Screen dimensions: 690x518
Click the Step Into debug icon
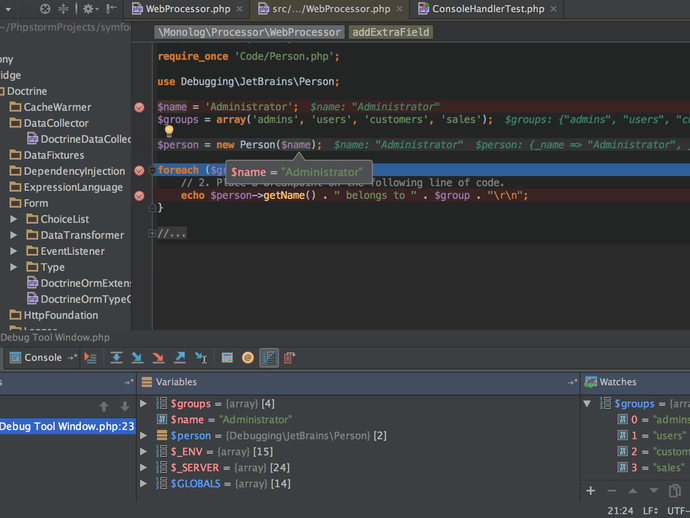[137, 357]
